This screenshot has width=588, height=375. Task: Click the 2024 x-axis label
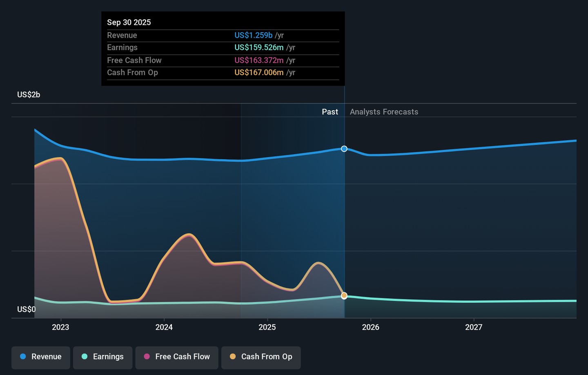(164, 327)
